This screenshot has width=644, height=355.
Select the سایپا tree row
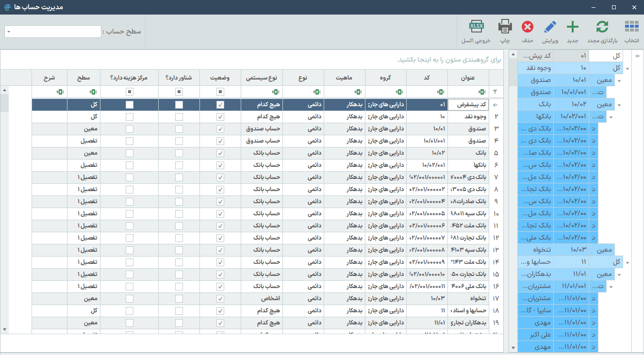(x=558, y=311)
